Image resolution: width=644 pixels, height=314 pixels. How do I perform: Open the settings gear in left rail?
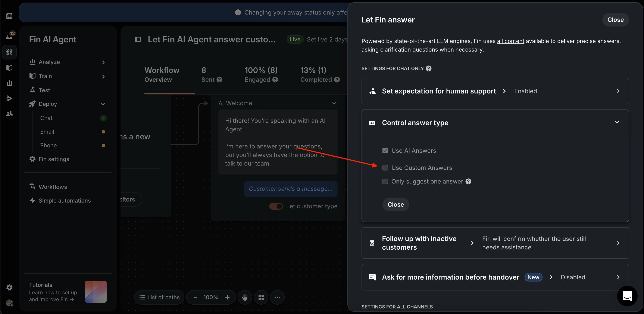tap(9, 287)
